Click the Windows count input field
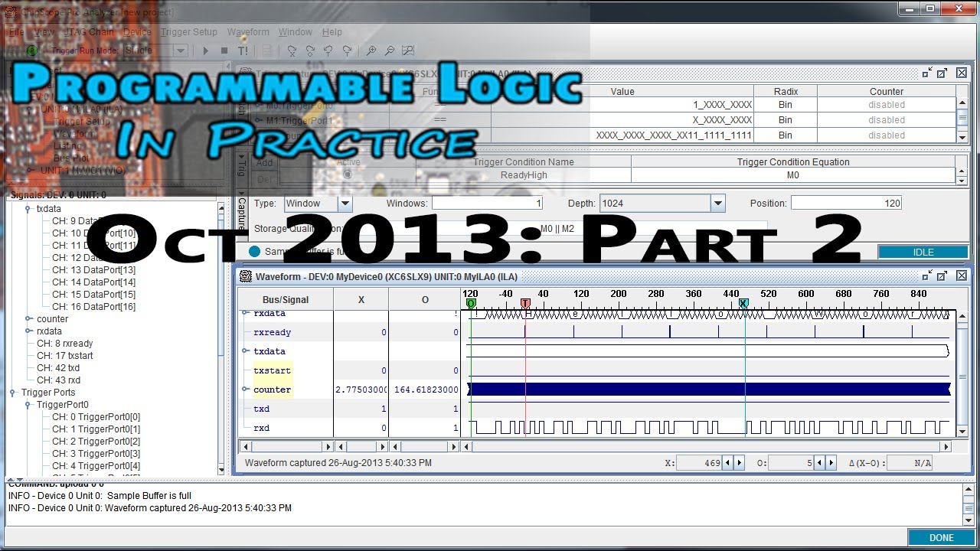 tap(488, 204)
